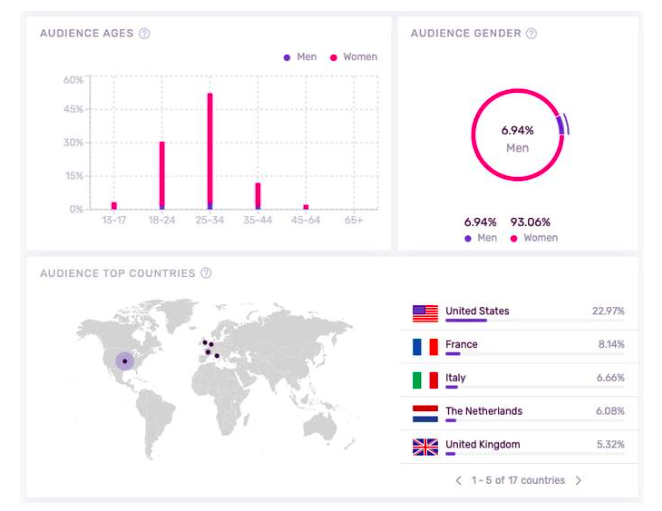Click the United States bubble on map
Viewport: 662px width, 511px height.
pyautogui.click(x=124, y=361)
